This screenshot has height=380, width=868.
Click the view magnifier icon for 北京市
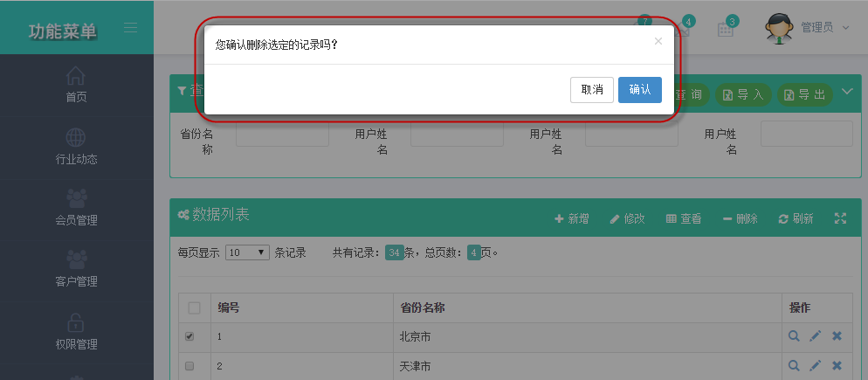794,335
